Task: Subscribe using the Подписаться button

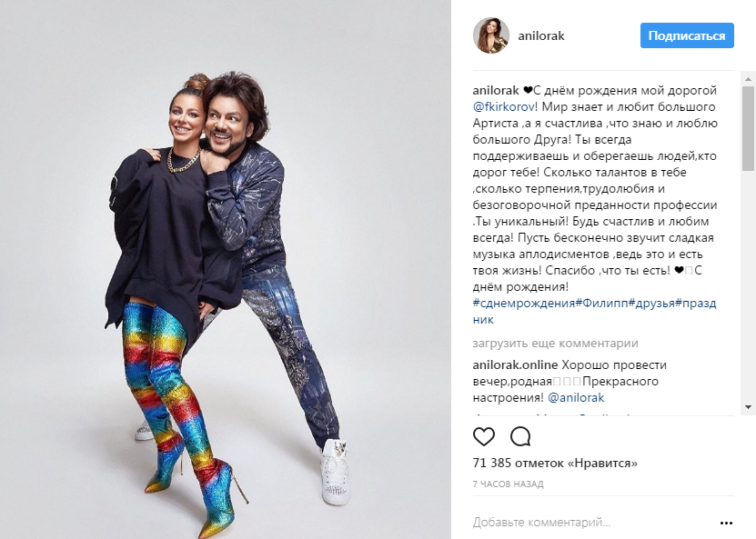Action: (687, 35)
